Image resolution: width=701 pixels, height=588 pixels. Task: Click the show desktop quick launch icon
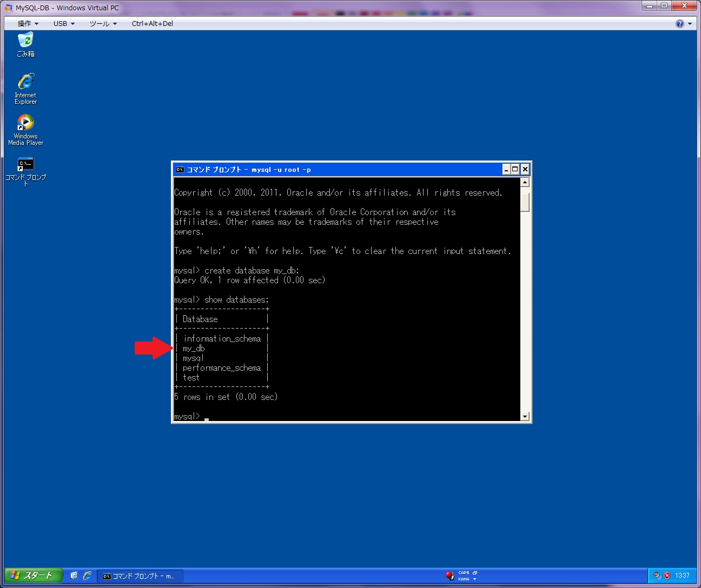pyautogui.click(x=74, y=576)
